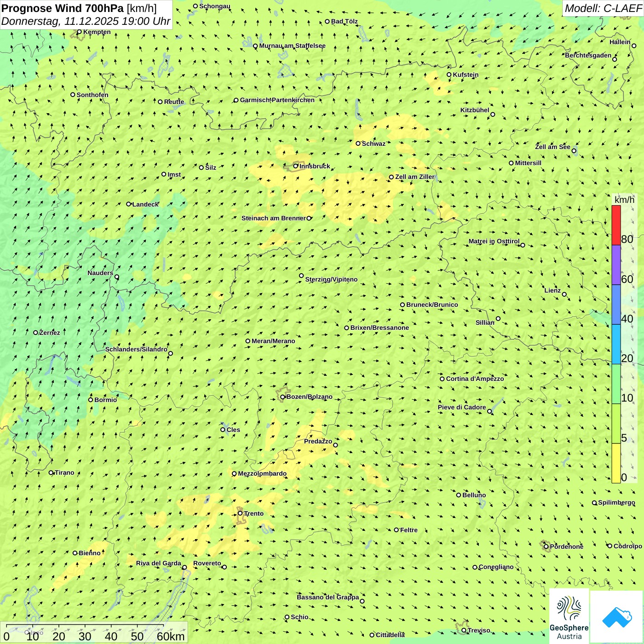Screen dimensions: 644x644
Task: Click the 'Matrei in Osttirol' label
Action: (494, 241)
